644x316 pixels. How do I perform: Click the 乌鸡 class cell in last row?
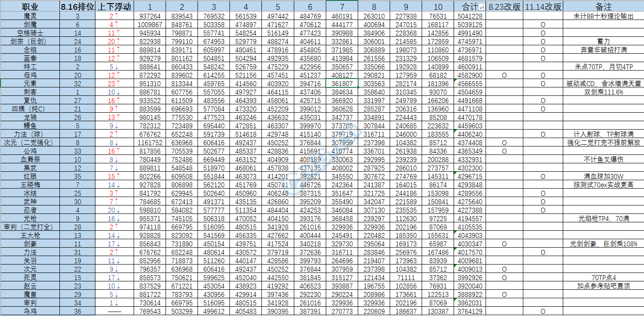pyautogui.click(x=30, y=312)
